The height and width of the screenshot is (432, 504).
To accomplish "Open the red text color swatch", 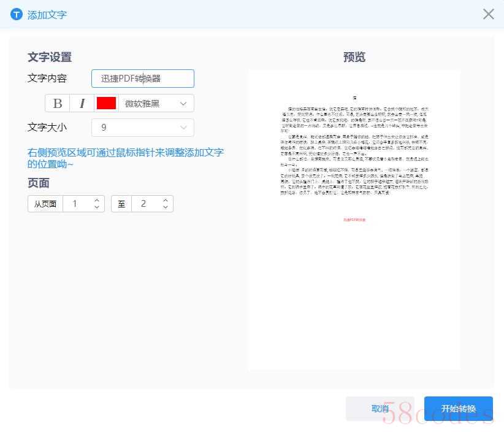I will (x=106, y=103).
